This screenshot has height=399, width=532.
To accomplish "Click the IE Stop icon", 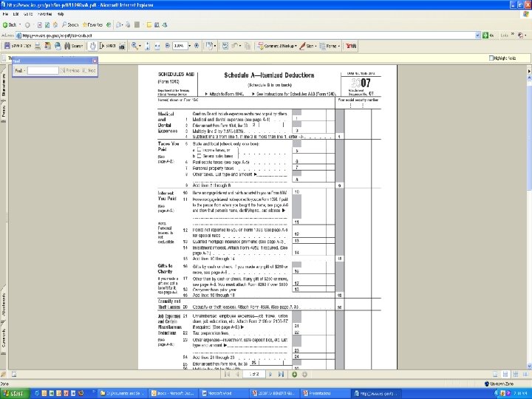I will 40,25.
